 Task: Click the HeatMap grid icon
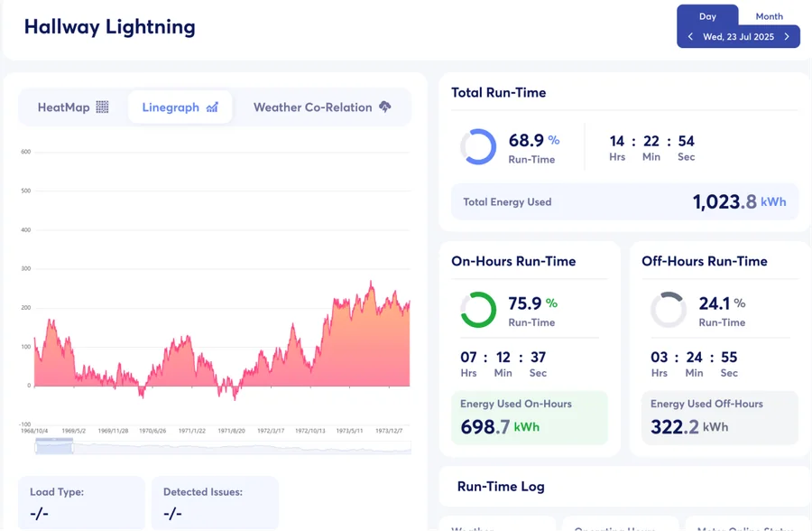[x=103, y=107]
